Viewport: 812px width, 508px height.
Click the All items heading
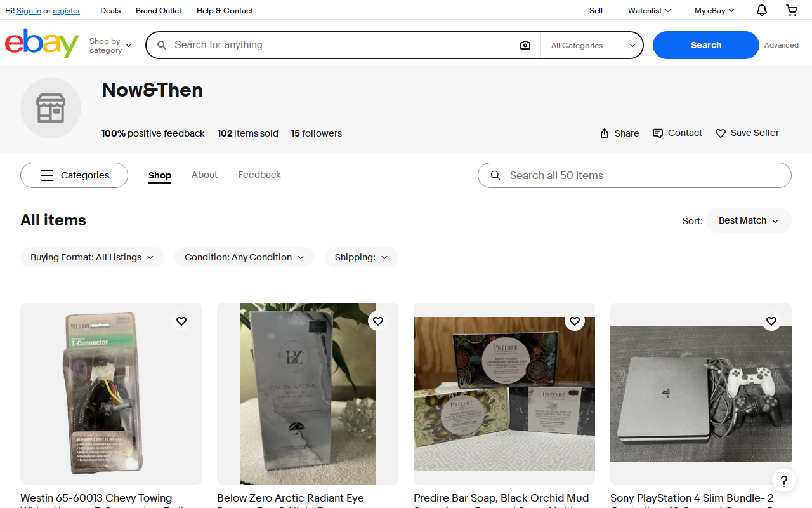pyautogui.click(x=53, y=220)
